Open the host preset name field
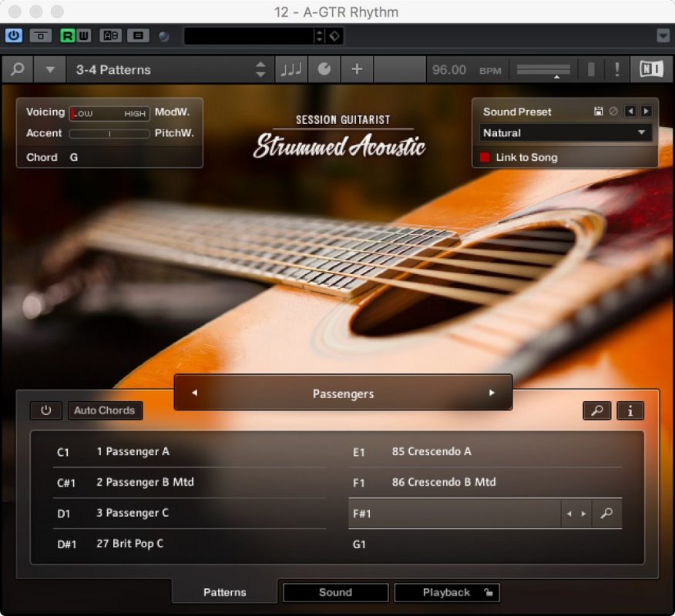 (x=249, y=35)
